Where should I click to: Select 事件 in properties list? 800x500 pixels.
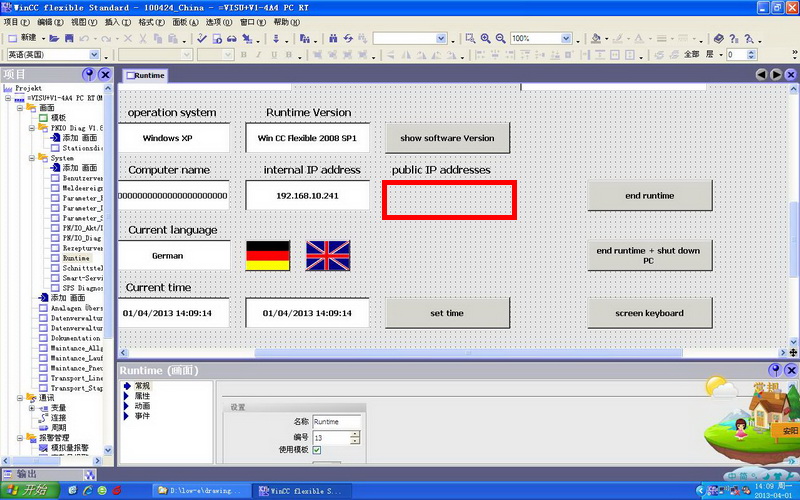coord(142,416)
